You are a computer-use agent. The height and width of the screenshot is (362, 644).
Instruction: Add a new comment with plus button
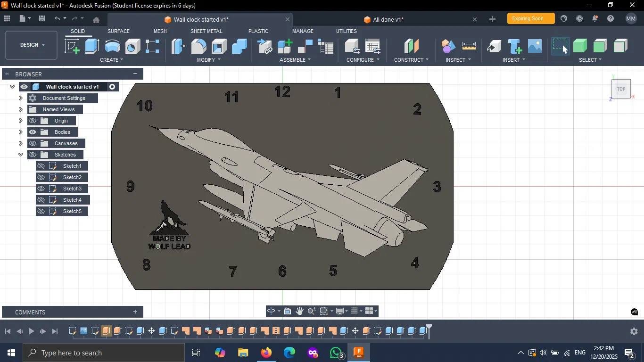click(x=135, y=312)
